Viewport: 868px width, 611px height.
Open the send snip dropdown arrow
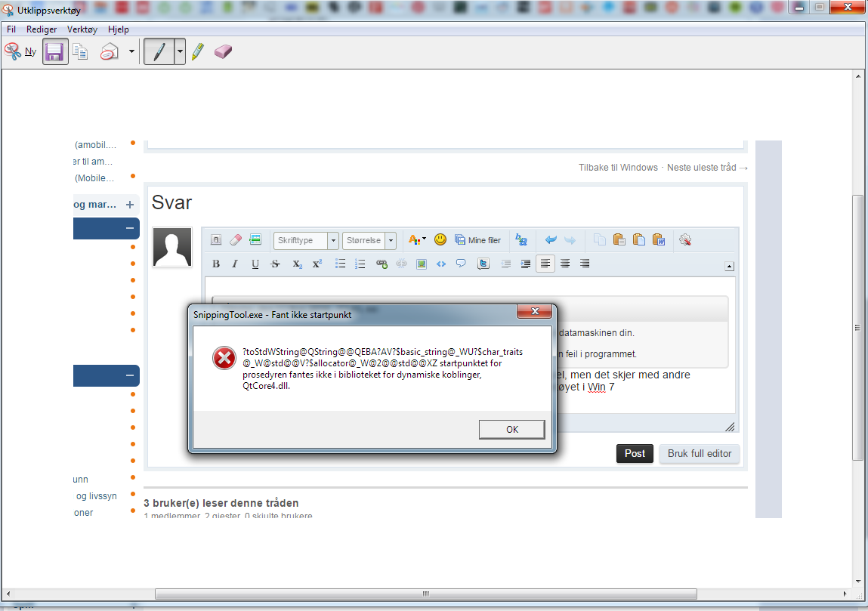pos(131,51)
